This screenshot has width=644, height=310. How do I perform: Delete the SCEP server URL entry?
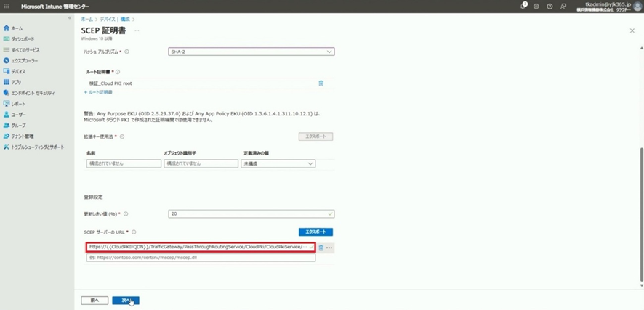pyautogui.click(x=321, y=248)
